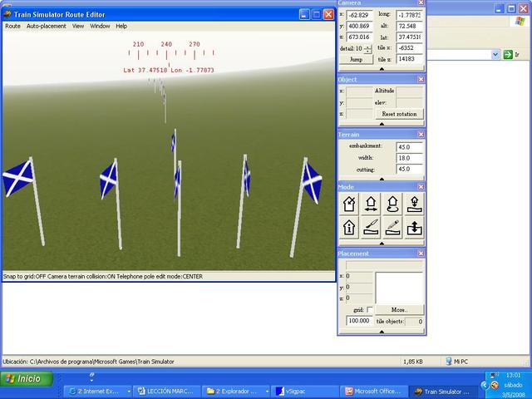Open the Auto-placement menu
The width and height of the screenshot is (532, 399).
pyautogui.click(x=46, y=26)
